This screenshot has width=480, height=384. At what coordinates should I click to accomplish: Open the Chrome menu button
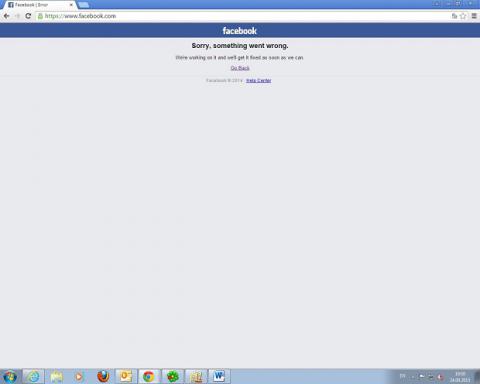pyautogui.click(x=474, y=16)
